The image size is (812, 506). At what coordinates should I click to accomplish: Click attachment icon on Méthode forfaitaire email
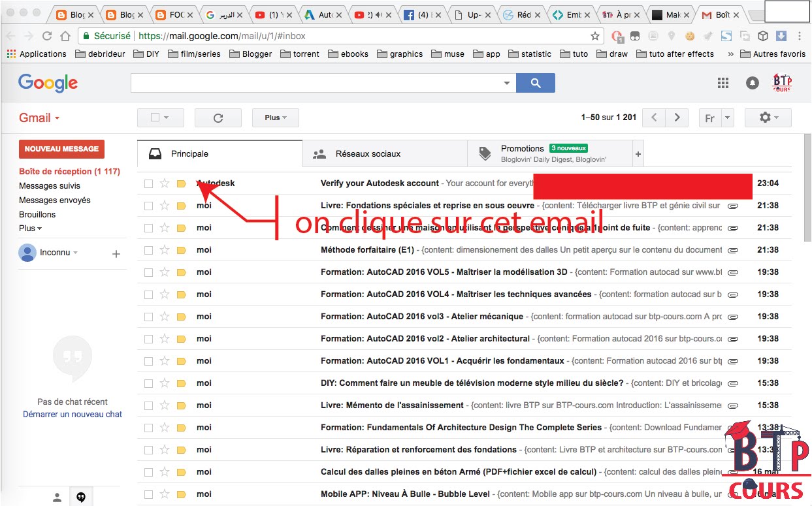point(733,250)
